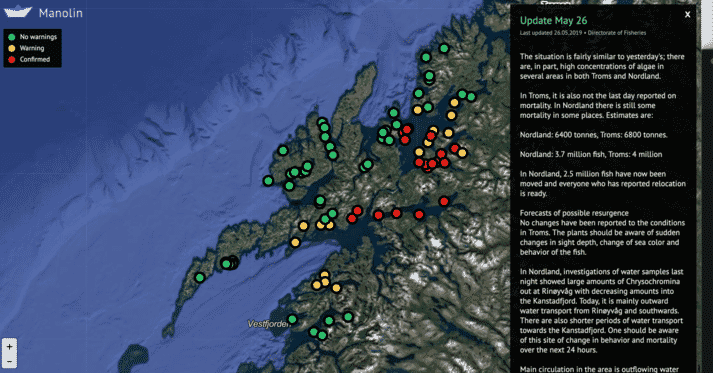Viewport: 713px width, 373px height.
Task: Select the northernmost green site marker
Action: click(x=444, y=48)
